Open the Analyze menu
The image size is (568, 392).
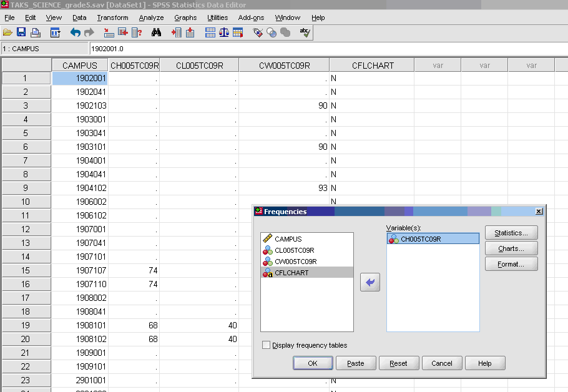click(x=151, y=17)
